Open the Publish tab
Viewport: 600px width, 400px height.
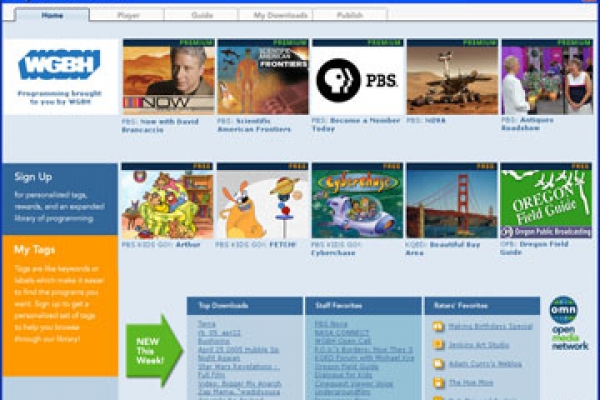click(350, 15)
